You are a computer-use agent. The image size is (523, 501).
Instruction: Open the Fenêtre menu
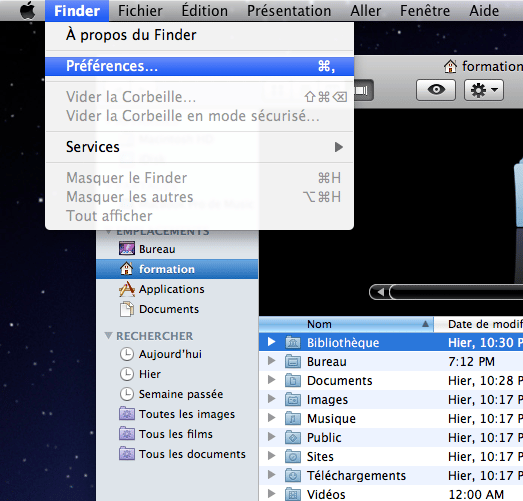tap(425, 11)
